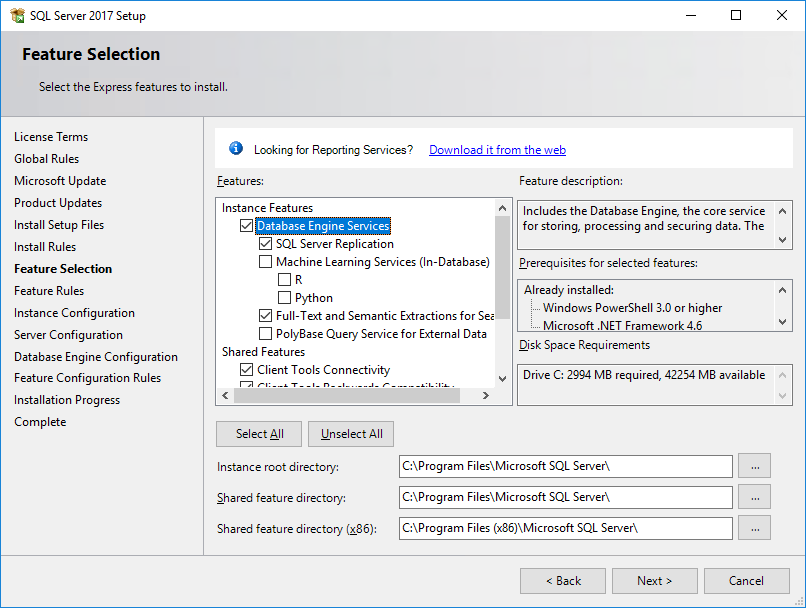Select Installation Progress step

point(67,400)
